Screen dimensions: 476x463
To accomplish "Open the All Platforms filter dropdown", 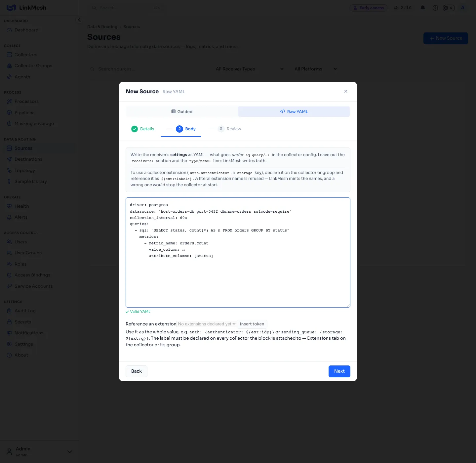I will click(x=316, y=69).
